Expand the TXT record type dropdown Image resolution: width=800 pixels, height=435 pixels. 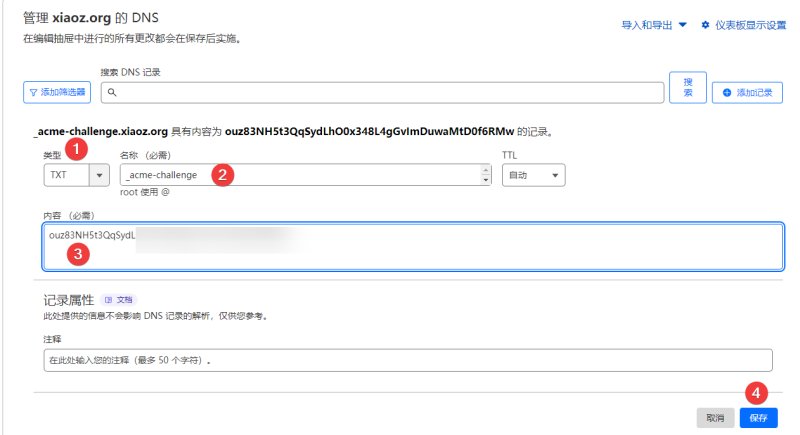(x=99, y=175)
